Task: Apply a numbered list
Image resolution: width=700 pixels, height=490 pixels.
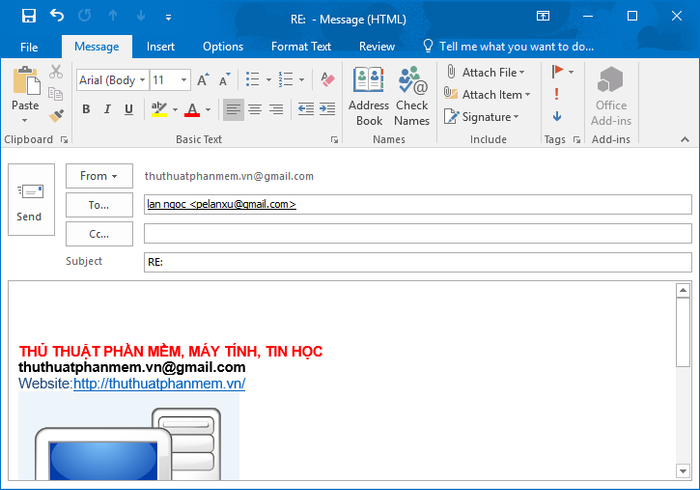Action: pyautogui.click(x=286, y=79)
